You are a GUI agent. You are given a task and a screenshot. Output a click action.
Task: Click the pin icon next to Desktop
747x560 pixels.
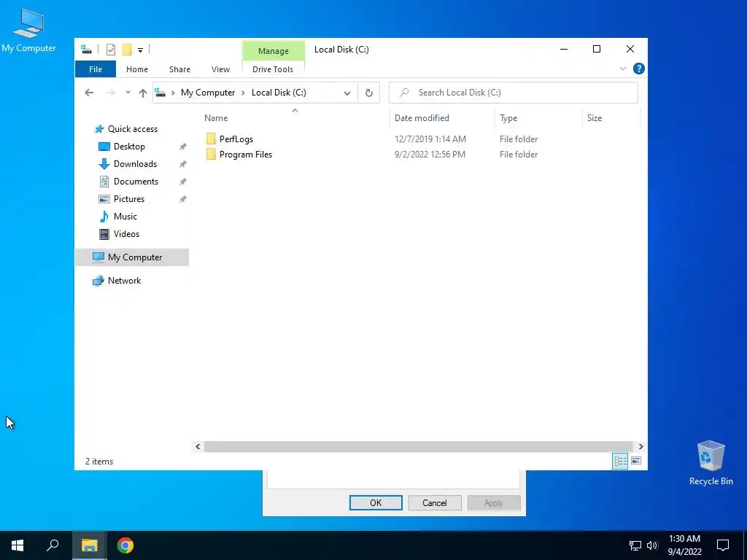(x=182, y=147)
